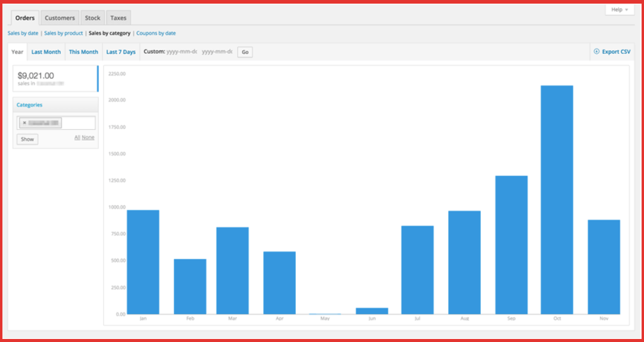Click the Mar sales bar
The image size is (644, 342).
(232, 270)
